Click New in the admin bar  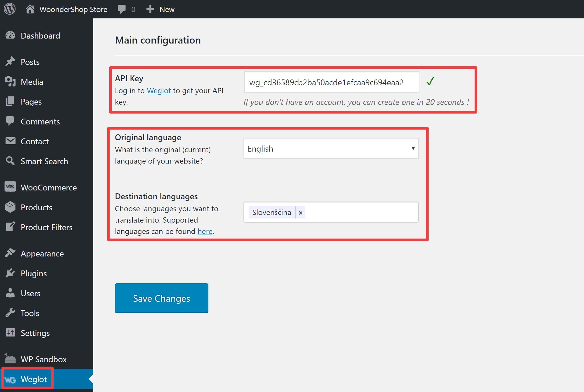tap(167, 9)
